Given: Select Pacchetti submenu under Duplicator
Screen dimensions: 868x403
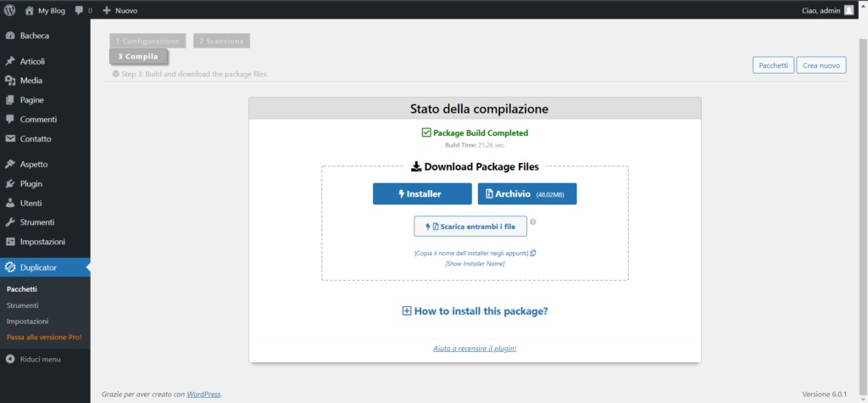Looking at the screenshot, I should click(x=21, y=289).
